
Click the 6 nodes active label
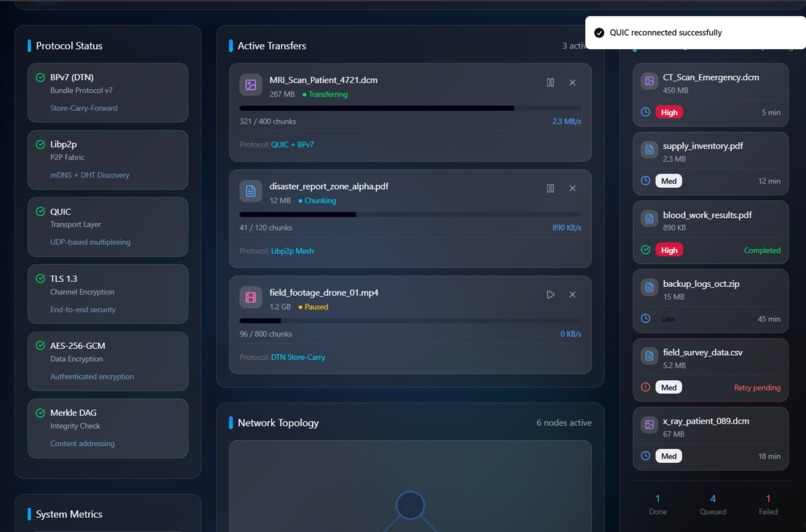pos(564,423)
